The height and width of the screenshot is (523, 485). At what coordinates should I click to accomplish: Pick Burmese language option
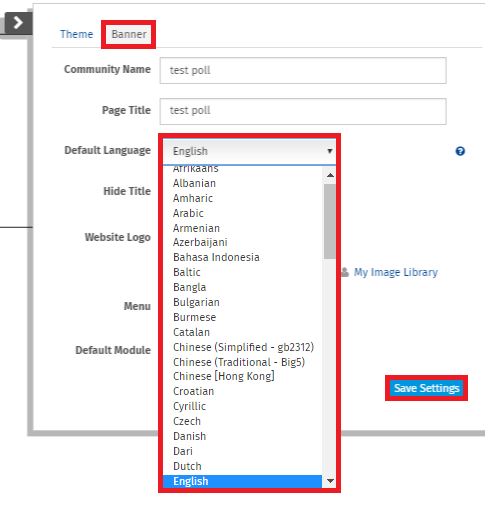[x=242, y=317]
